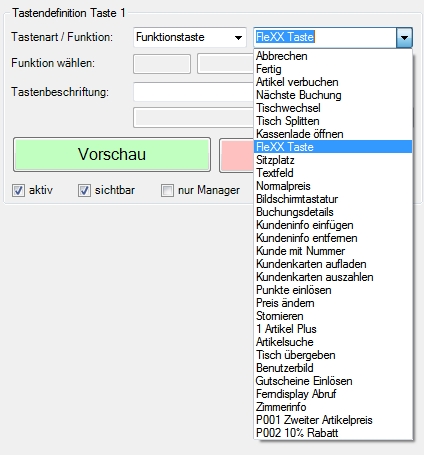This screenshot has height=455, width=424.
Task: Uncheck the sichtbar checkbox
Action: (84, 191)
